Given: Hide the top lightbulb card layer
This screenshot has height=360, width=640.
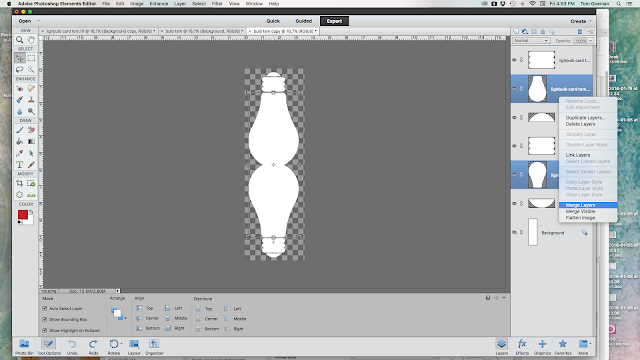Looking at the screenshot, I should coord(514,60).
